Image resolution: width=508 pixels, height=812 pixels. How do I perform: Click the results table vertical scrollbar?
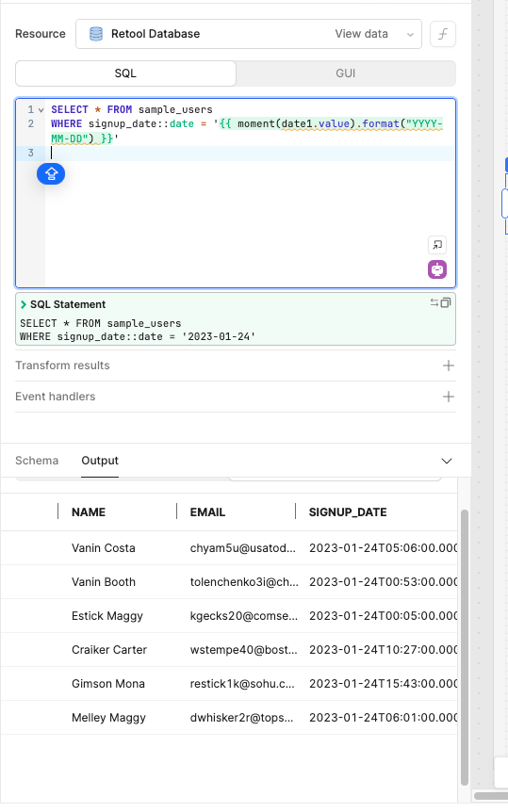465,647
